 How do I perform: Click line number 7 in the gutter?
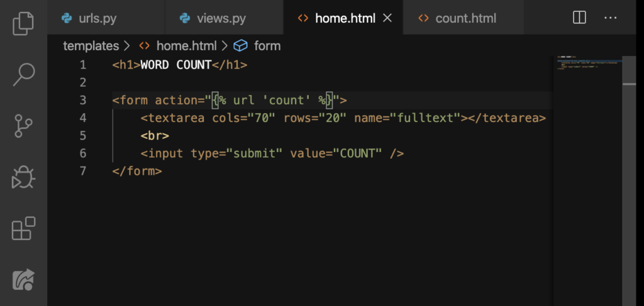(83, 171)
